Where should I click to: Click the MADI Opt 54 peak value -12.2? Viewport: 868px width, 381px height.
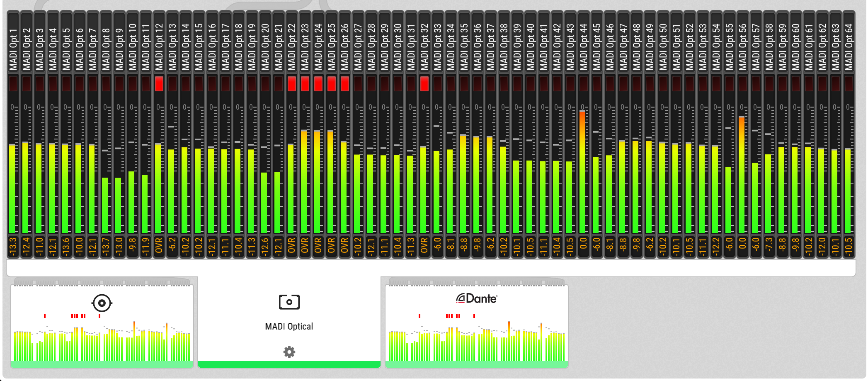point(716,247)
